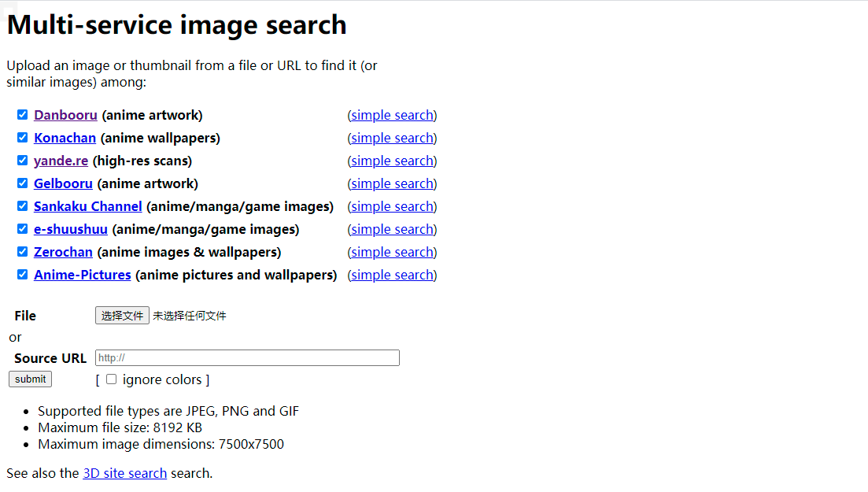Focus the Source URL input field

(x=247, y=358)
